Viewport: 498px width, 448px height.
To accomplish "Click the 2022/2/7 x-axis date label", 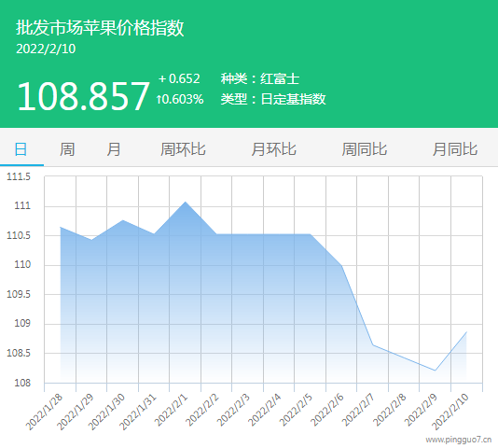I will click(x=358, y=410).
